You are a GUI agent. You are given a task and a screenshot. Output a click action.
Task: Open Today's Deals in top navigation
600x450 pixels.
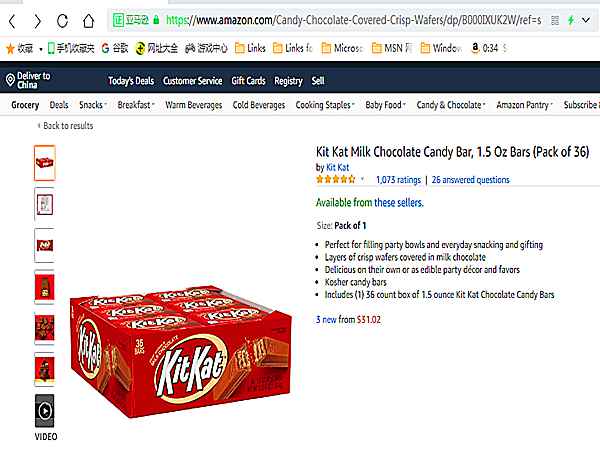click(x=130, y=81)
